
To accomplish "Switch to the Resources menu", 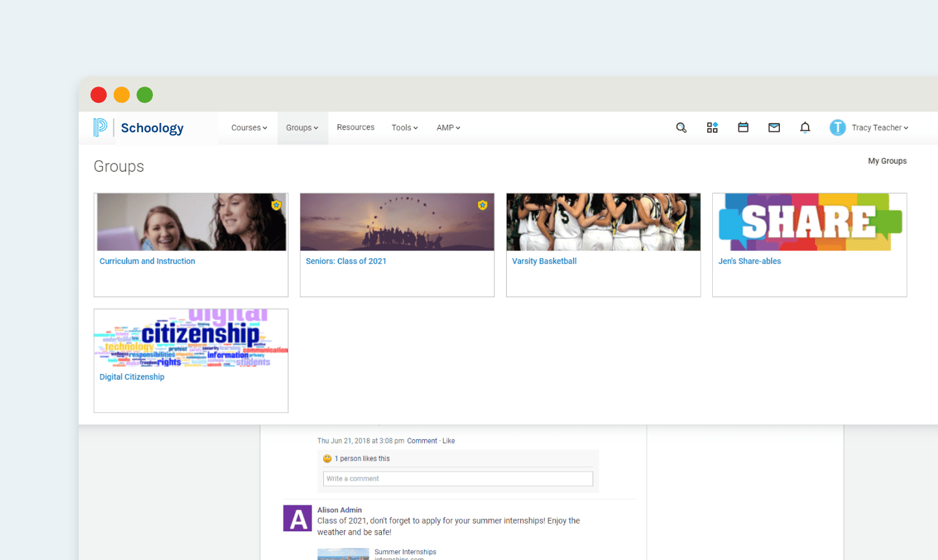I will click(x=355, y=127).
